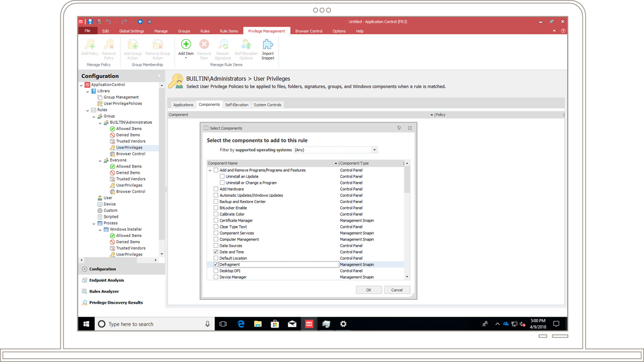Tick the Uninstall an Update checkbox
Image resolution: width=644 pixels, height=362 pixels.
click(222, 176)
